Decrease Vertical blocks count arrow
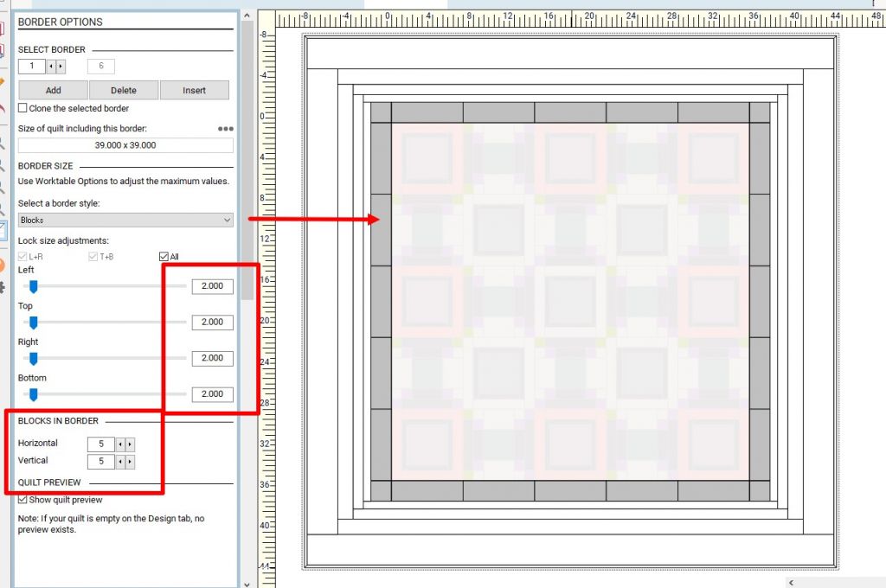The height and width of the screenshot is (588, 886). [x=120, y=462]
